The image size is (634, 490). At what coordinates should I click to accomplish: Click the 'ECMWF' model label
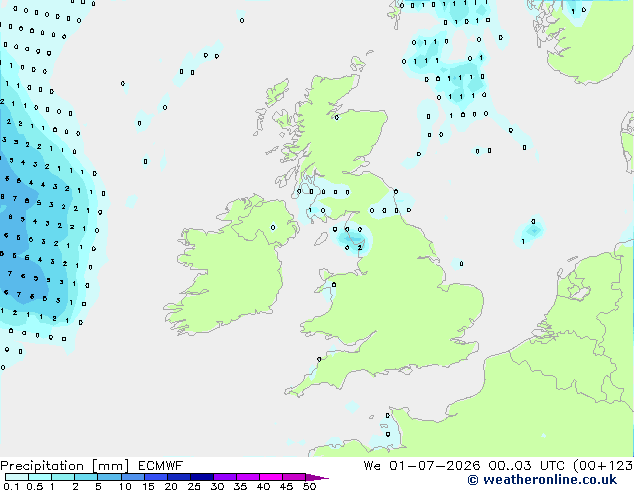[161, 466]
